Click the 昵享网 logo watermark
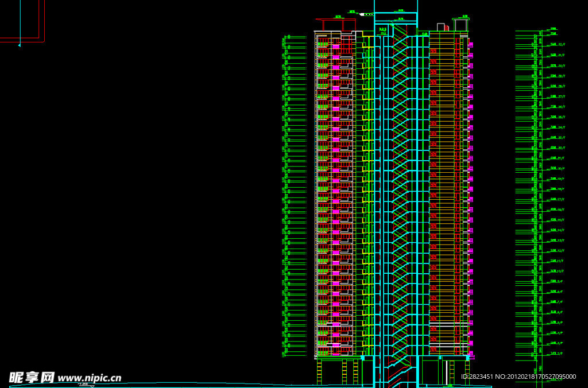 point(32,377)
